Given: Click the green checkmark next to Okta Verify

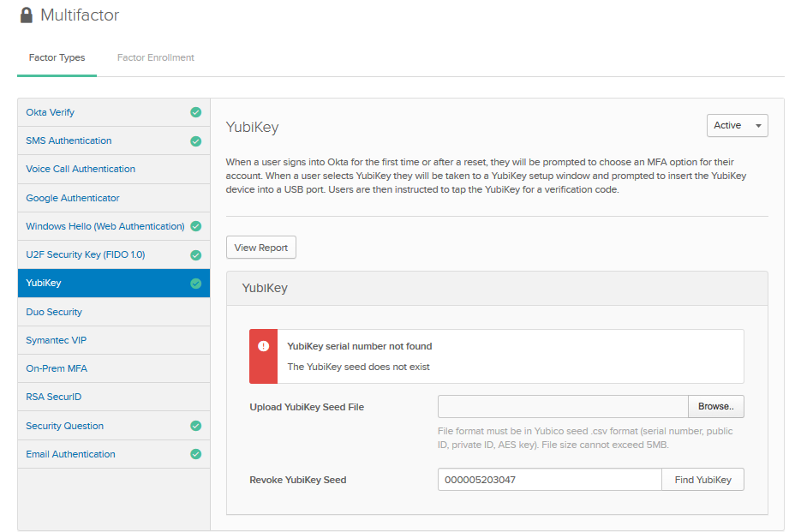Looking at the screenshot, I should (195, 112).
